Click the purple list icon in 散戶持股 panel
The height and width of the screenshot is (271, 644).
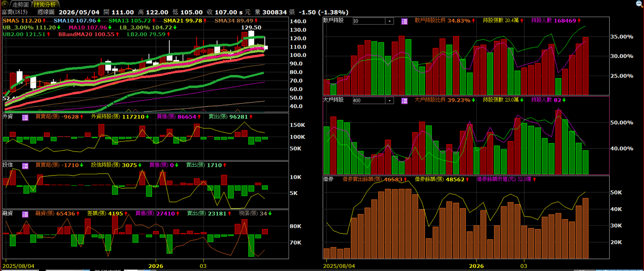point(404,21)
